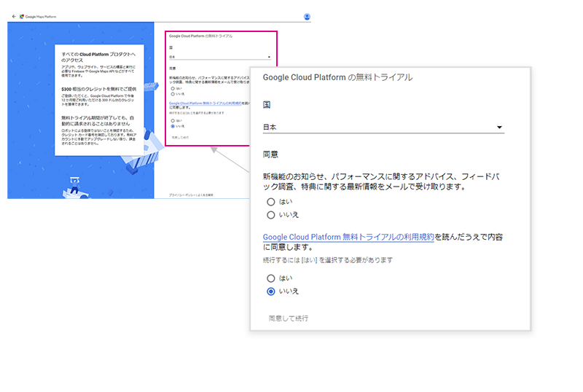Select はい for terms agreement in enlarged panel
The width and height of the screenshot is (583, 392).
270,278
